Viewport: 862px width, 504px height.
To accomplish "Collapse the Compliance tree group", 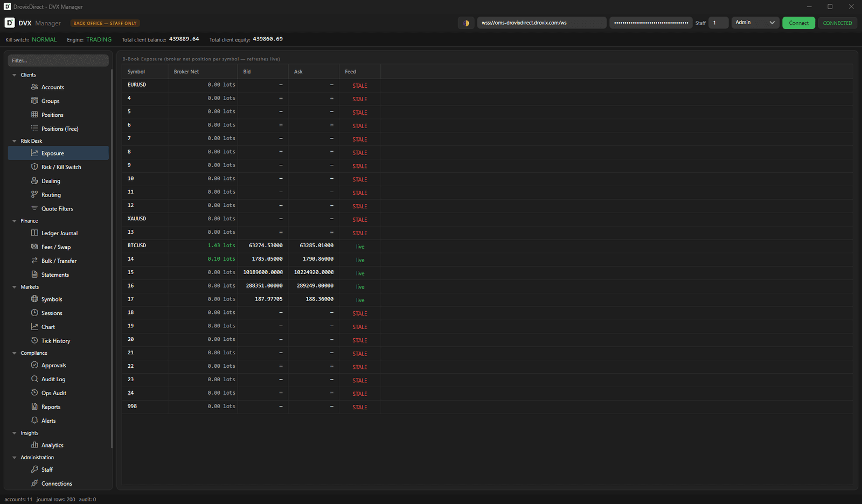I will pos(15,353).
